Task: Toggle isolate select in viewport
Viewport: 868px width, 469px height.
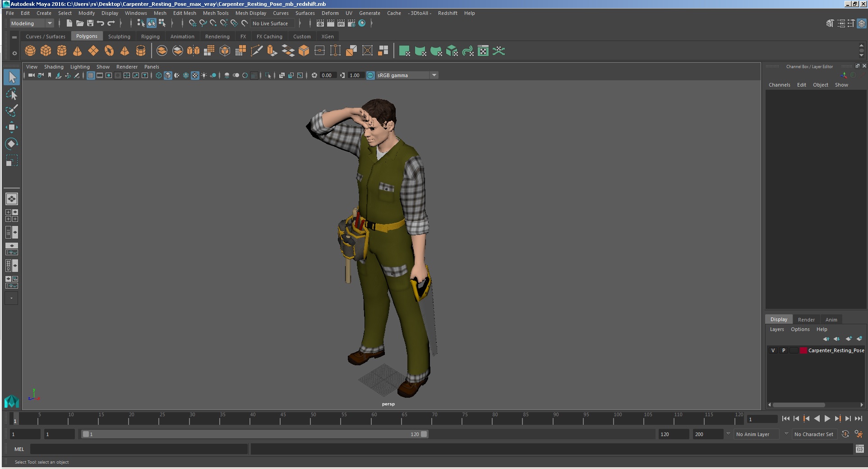Action: coord(268,75)
